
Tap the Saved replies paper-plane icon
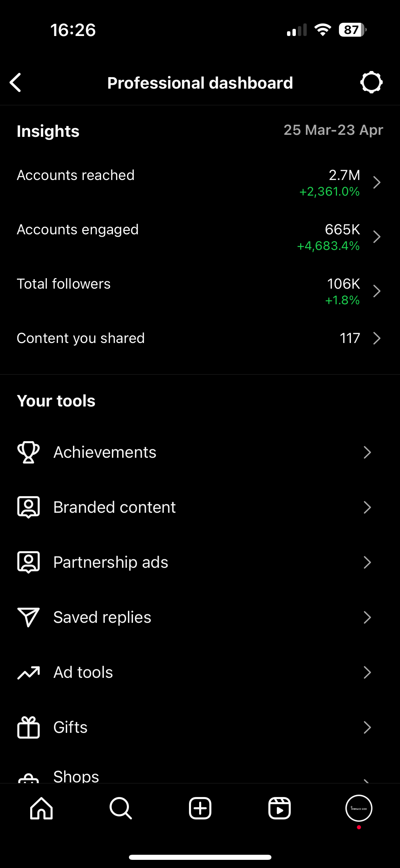[28, 617]
